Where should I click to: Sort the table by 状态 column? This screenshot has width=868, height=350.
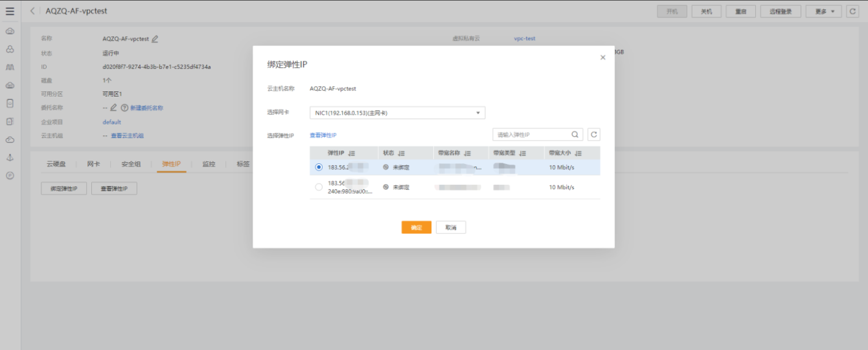pos(402,154)
